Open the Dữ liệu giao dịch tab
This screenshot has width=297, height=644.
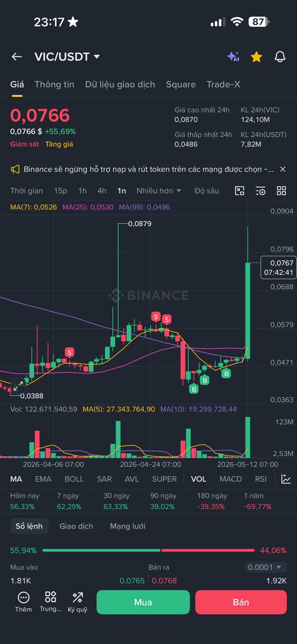tap(120, 84)
